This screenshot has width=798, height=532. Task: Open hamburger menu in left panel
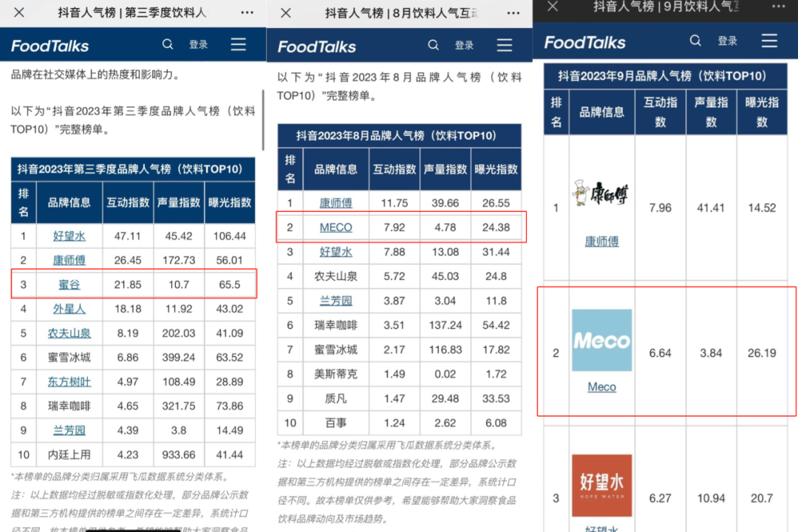(238, 44)
